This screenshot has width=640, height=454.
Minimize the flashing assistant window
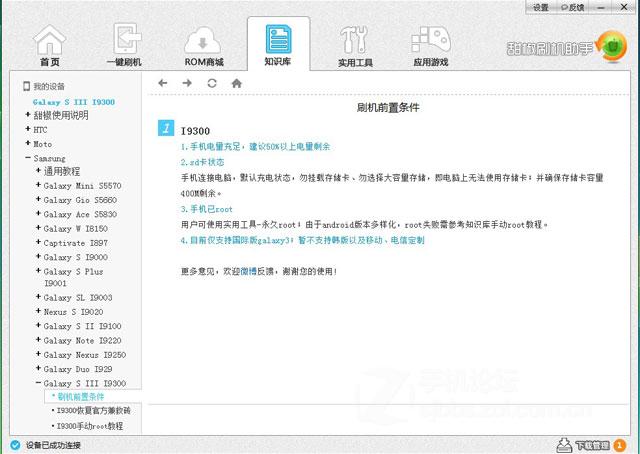click(601, 7)
